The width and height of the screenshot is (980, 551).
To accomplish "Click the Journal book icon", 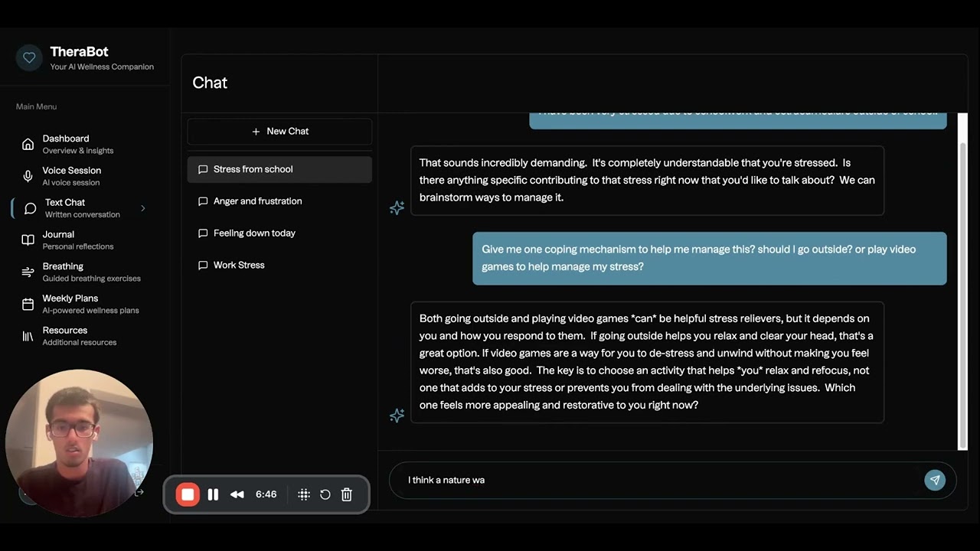I will (x=28, y=240).
